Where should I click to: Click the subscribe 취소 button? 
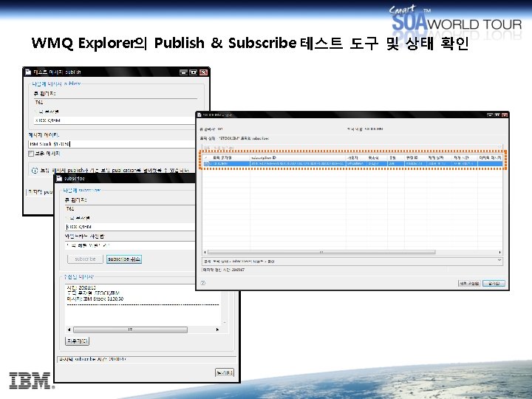tap(124, 259)
